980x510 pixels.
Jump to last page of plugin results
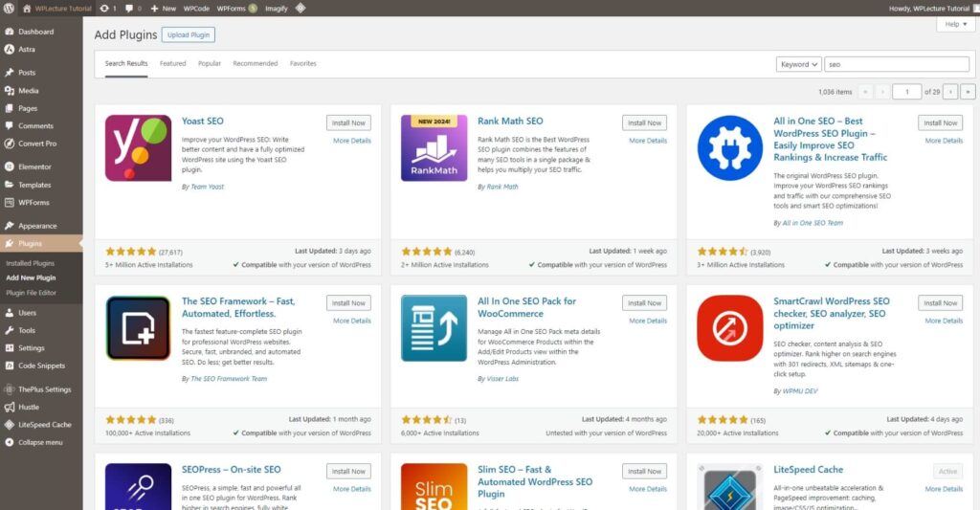click(968, 92)
